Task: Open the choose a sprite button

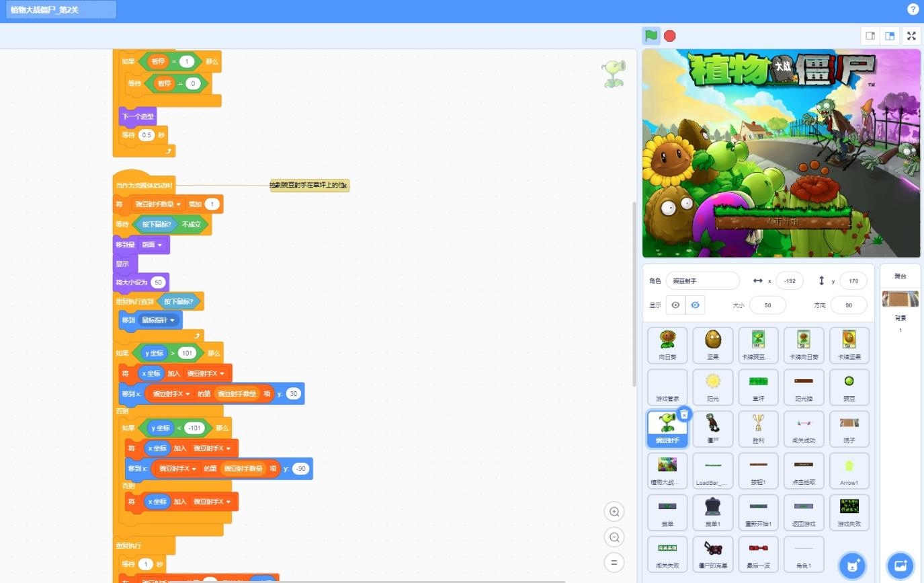Action: [853, 565]
